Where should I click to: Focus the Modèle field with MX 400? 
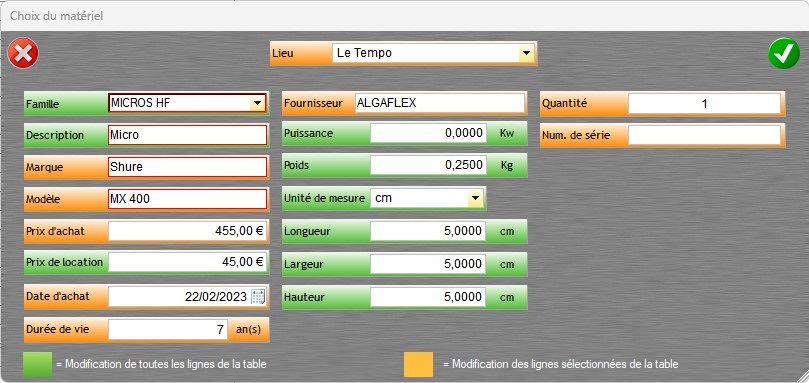pyautogui.click(x=187, y=199)
